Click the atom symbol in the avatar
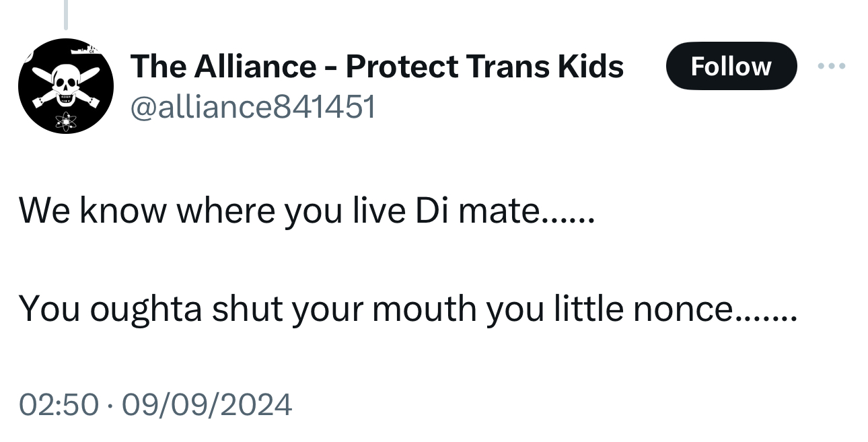This screenshot has height=442, width=868. [x=65, y=121]
